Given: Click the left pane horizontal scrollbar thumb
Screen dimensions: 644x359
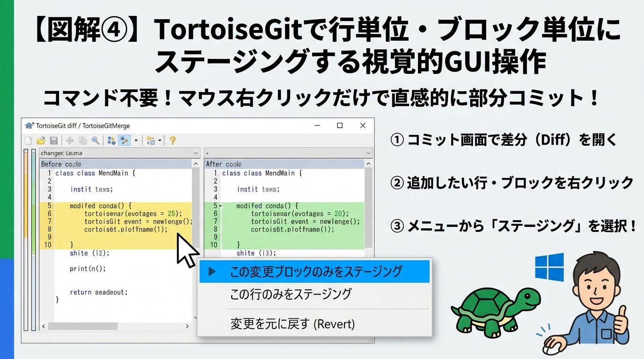Looking at the screenshot, I should tap(82, 326).
